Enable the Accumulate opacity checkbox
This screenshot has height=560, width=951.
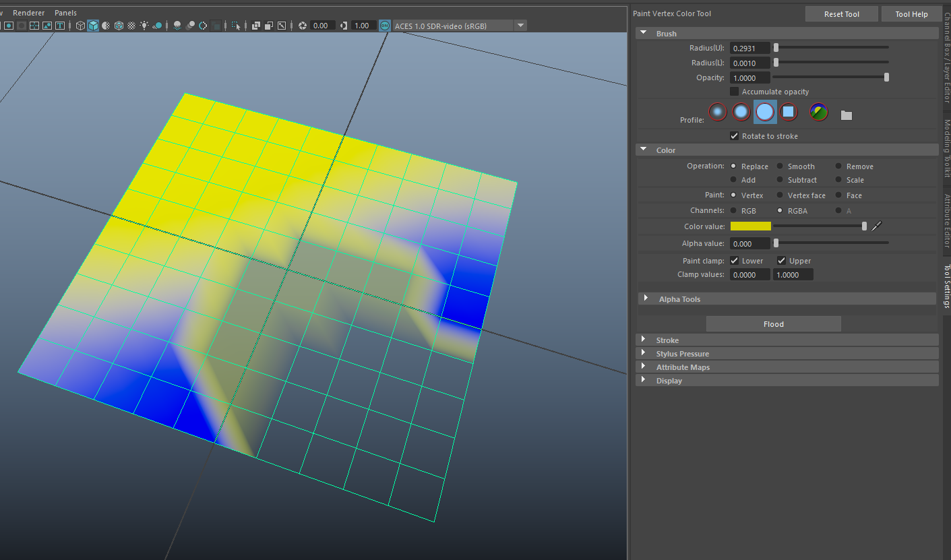(735, 92)
